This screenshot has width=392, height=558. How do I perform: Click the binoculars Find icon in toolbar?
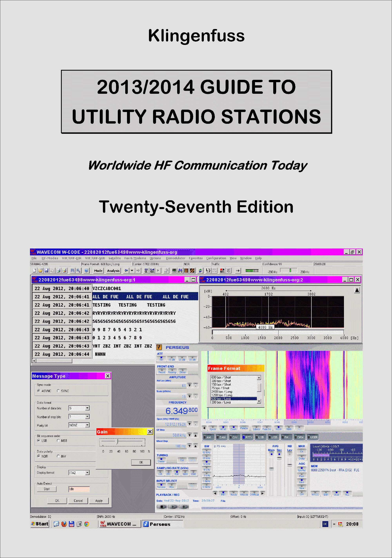point(72,270)
